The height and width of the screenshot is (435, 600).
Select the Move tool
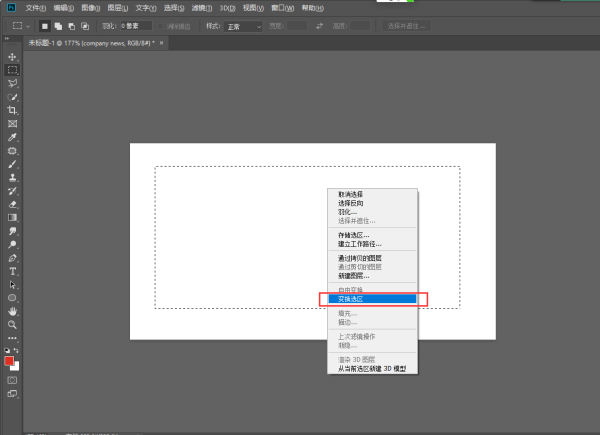[12, 57]
